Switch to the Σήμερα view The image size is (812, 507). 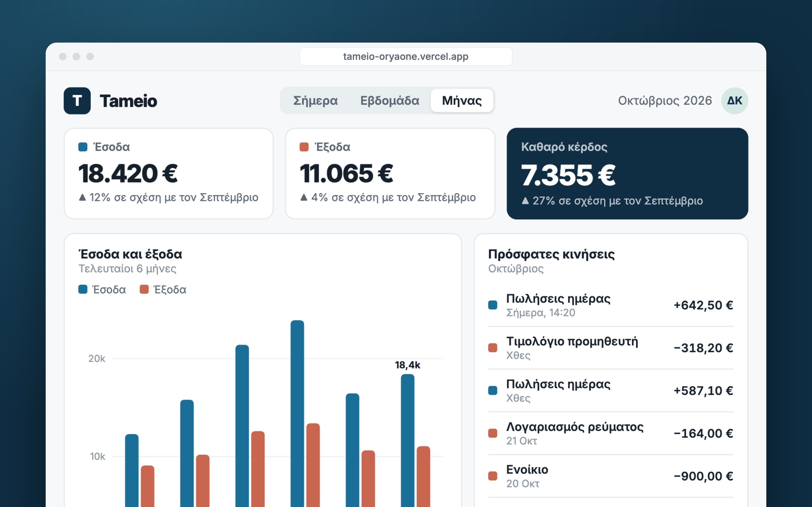pos(315,101)
